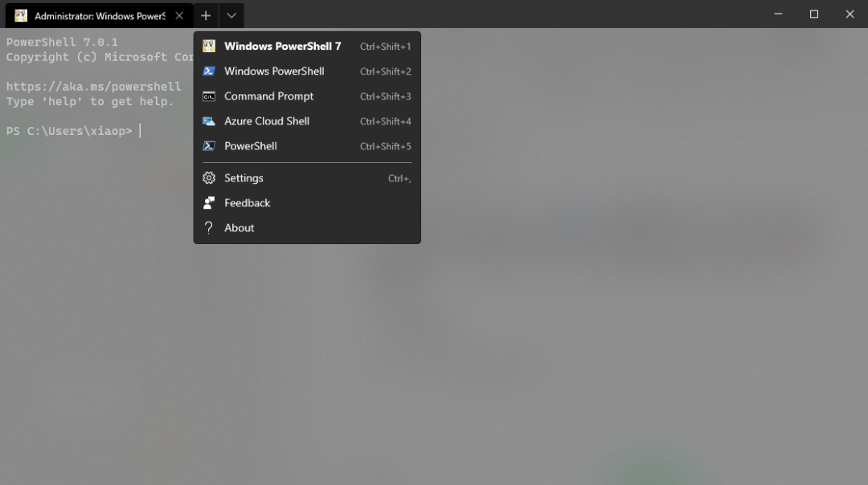Open Settings from the menu
This screenshot has width=868, height=485.
click(x=307, y=178)
